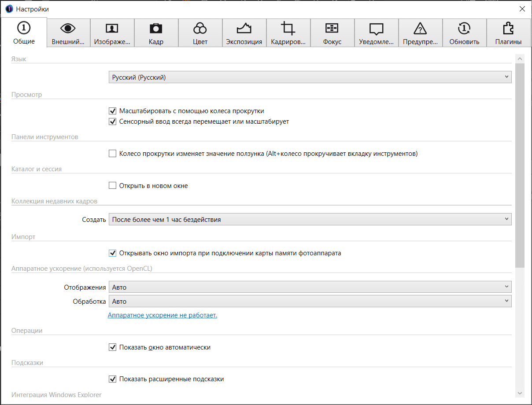Viewport: 532px width, 405px height.
Task: Open the 'Обработка' hardware acceleration dropdown
Action: [x=310, y=302]
